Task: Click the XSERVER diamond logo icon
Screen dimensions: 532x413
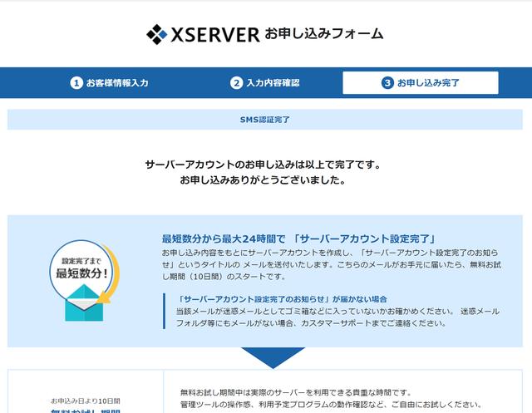Action: click(x=157, y=34)
